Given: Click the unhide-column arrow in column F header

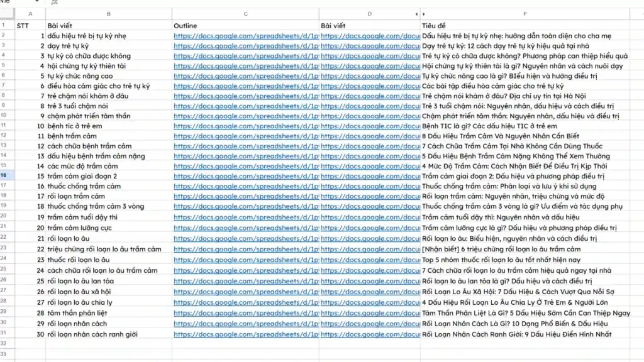Looking at the screenshot, I should pos(424,14).
